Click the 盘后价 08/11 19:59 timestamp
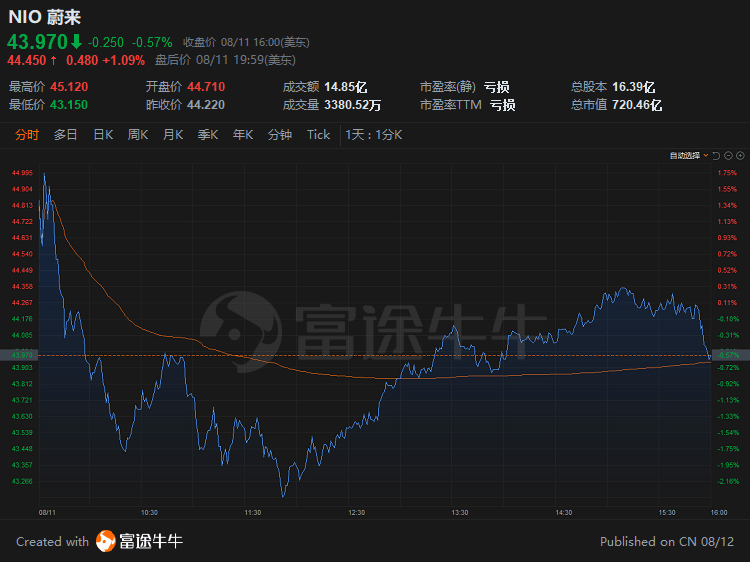 226,60
